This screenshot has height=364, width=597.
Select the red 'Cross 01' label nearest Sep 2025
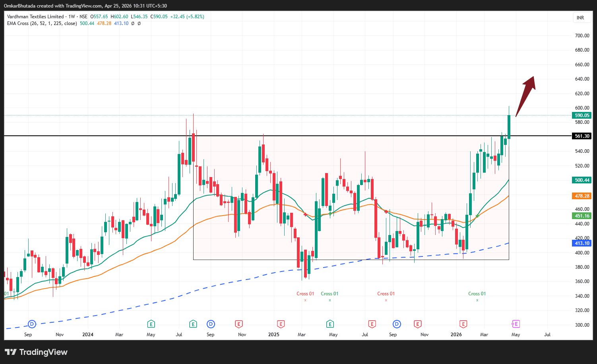[x=386, y=294]
